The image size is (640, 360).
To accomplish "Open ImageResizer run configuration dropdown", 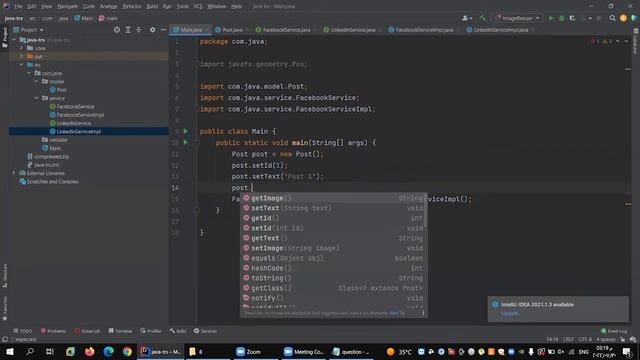I will [x=518, y=18].
